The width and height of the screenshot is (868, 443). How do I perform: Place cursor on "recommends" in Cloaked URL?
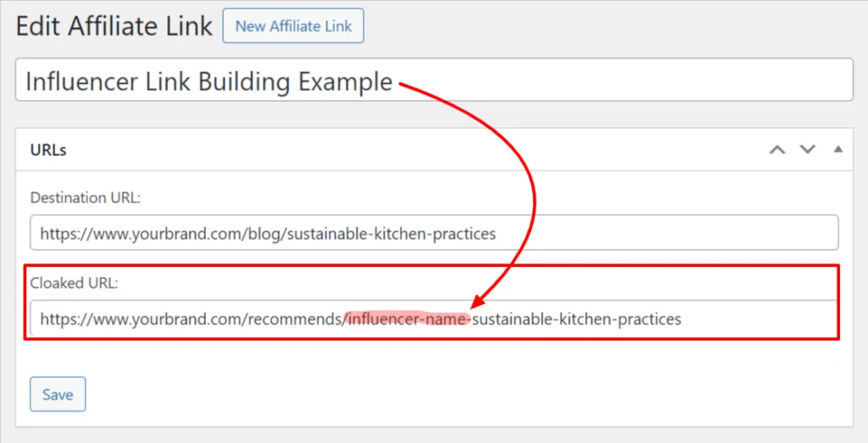click(x=303, y=319)
